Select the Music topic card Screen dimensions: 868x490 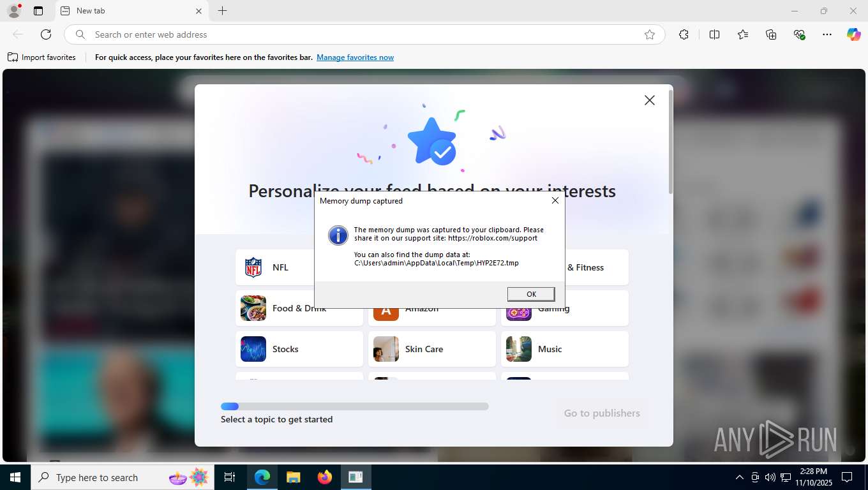565,349
